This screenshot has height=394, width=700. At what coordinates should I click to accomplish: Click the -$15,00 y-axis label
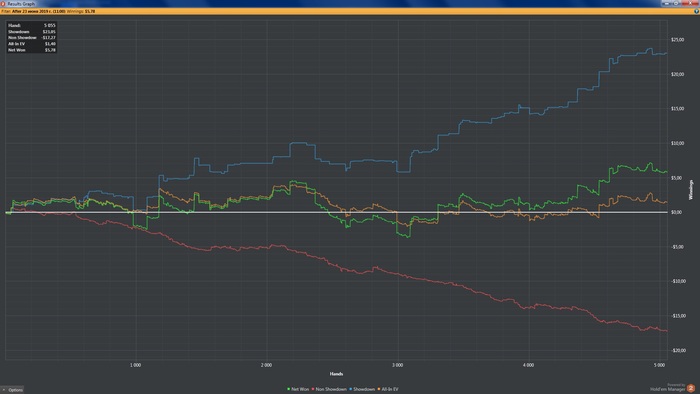click(x=678, y=316)
